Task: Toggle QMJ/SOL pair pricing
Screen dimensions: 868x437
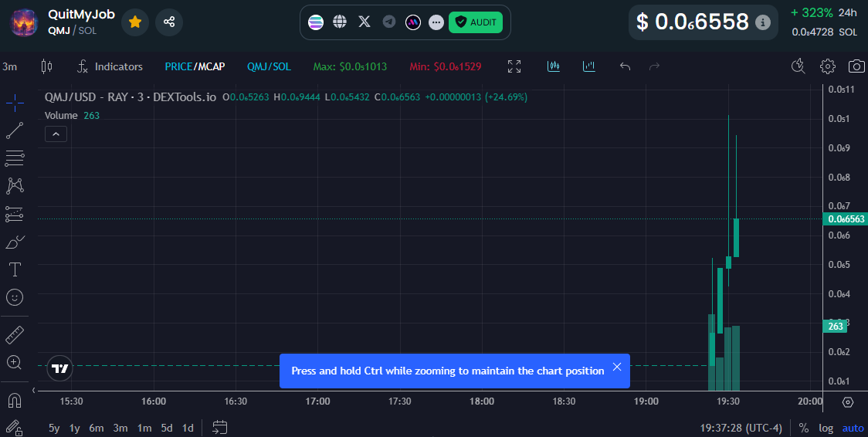Action: tap(269, 66)
